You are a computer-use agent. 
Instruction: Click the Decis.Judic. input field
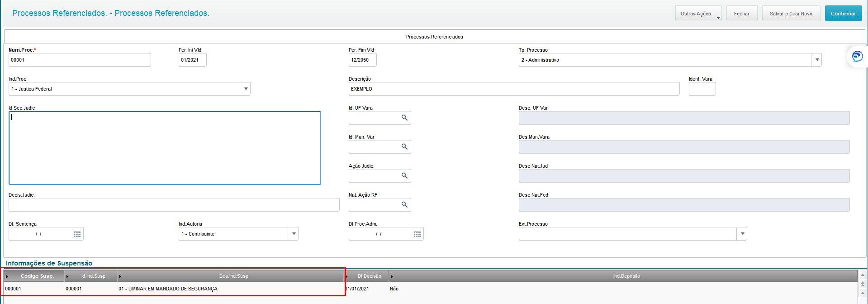point(174,205)
